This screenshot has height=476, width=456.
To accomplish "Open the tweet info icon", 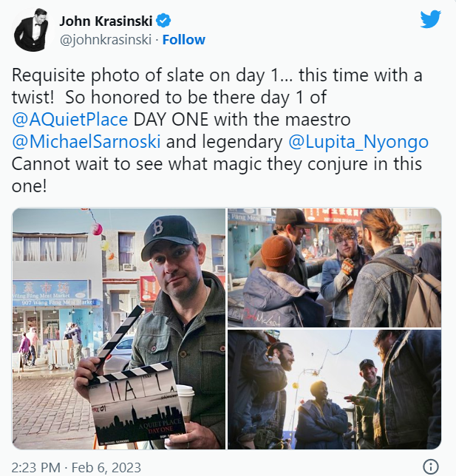I will (430, 466).
